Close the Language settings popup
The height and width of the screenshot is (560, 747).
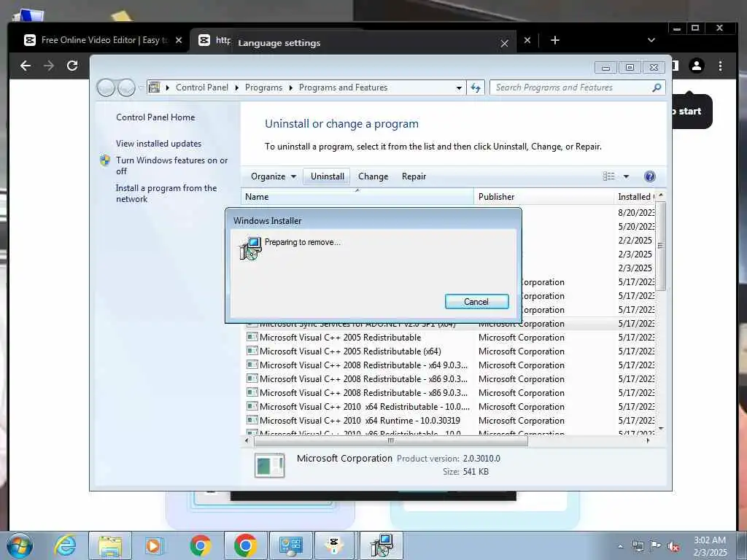tap(505, 43)
